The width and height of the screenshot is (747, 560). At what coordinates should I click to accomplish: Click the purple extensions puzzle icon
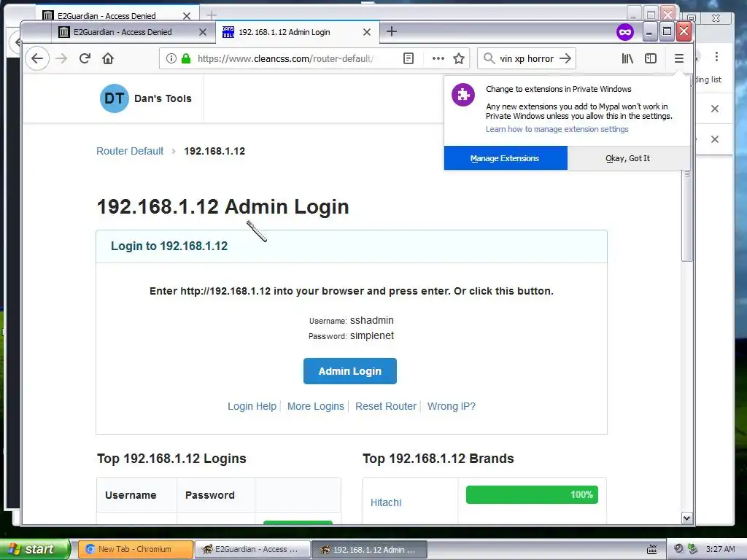point(463,95)
